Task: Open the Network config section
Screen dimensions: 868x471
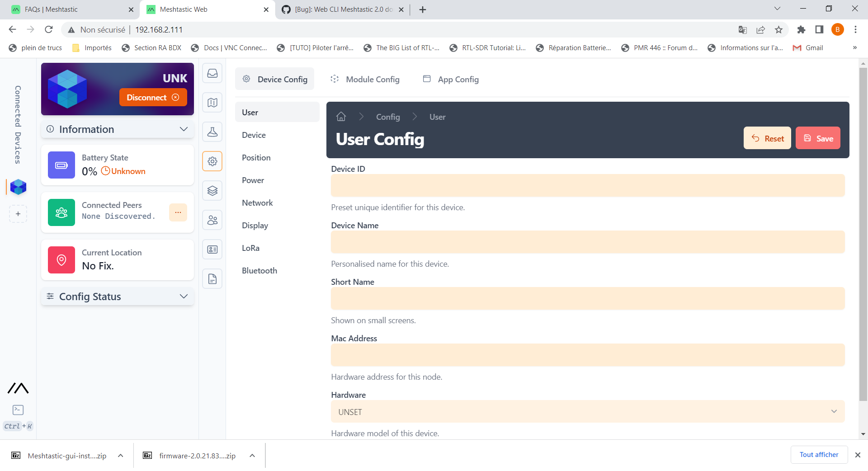Action: [277, 203]
